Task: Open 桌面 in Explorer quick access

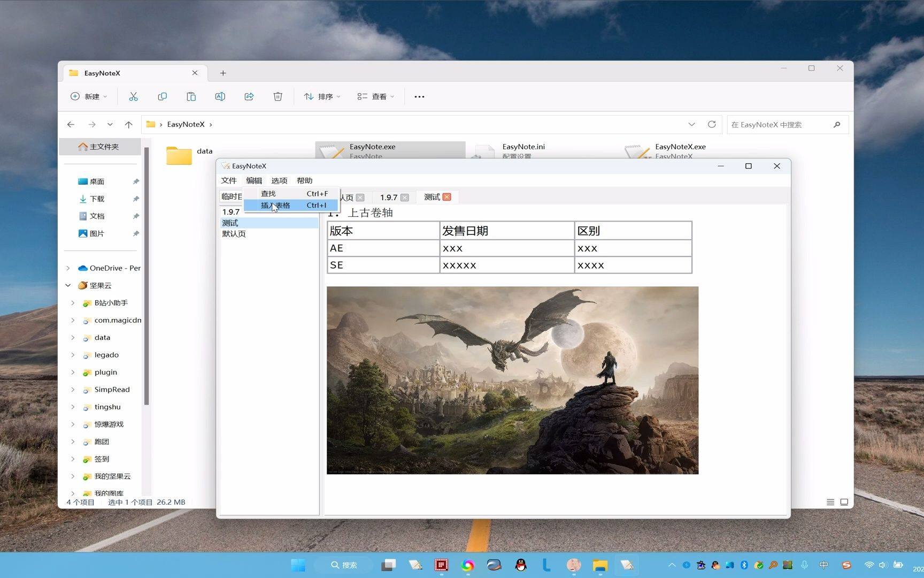Action: point(97,181)
